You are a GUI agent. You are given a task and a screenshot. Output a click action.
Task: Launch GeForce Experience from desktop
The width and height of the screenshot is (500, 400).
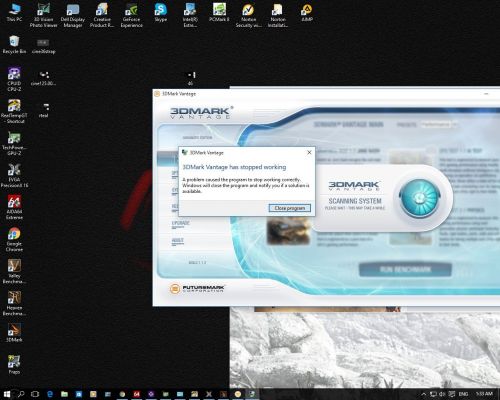click(131, 15)
